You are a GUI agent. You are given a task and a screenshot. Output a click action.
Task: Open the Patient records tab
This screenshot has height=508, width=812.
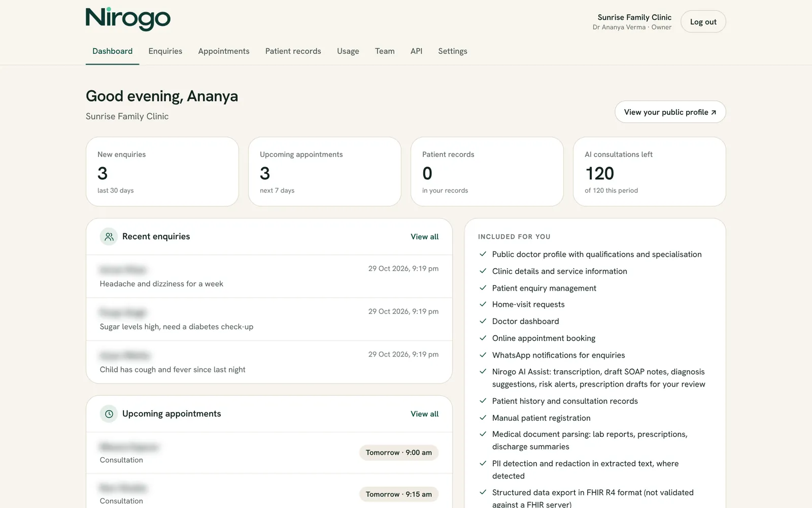[293, 51]
